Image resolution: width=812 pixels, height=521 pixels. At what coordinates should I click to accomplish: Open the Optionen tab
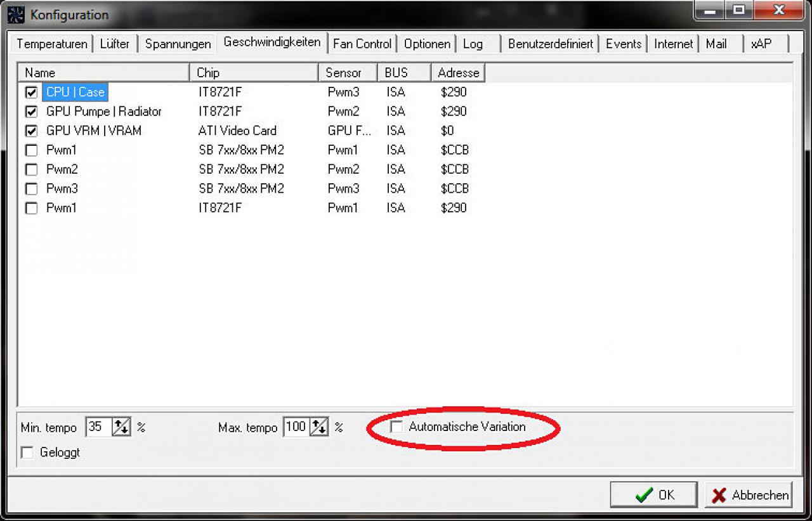click(x=427, y=44)
